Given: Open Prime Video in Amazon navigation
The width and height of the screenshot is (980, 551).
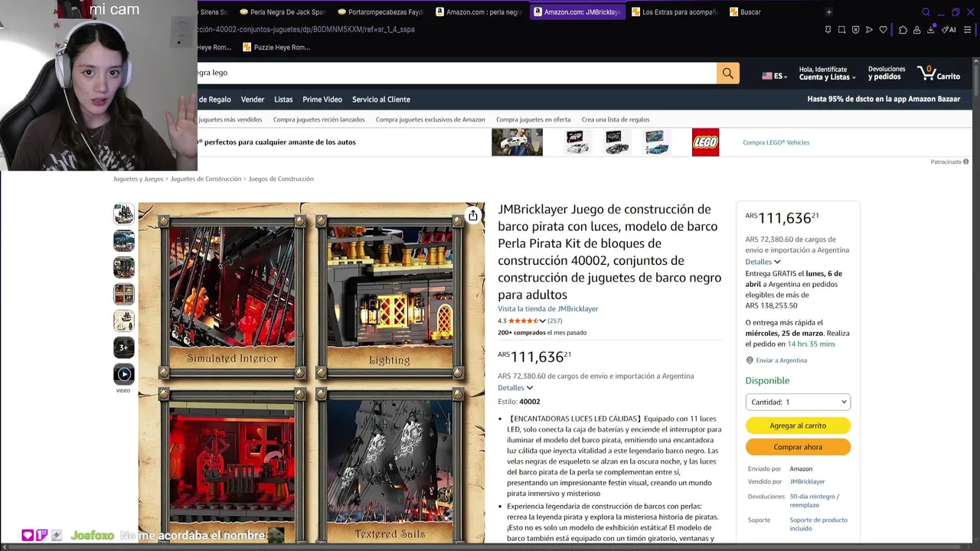Looking at the screenshot, I should pyautogui.click(x=322, y=99).
